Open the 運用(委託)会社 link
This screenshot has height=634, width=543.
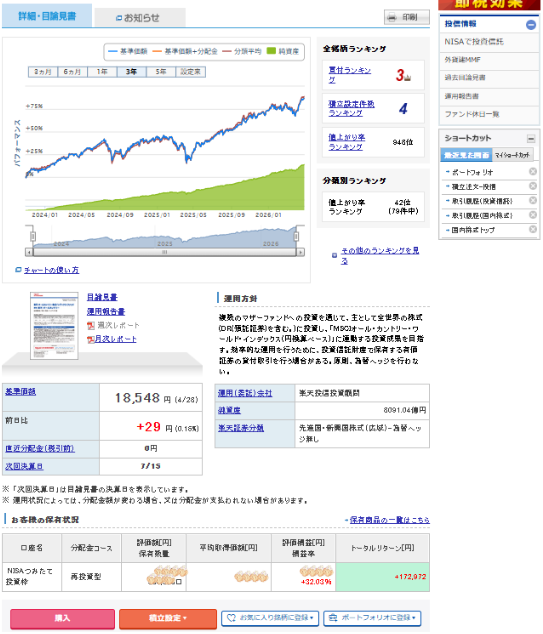pos(245,393)
